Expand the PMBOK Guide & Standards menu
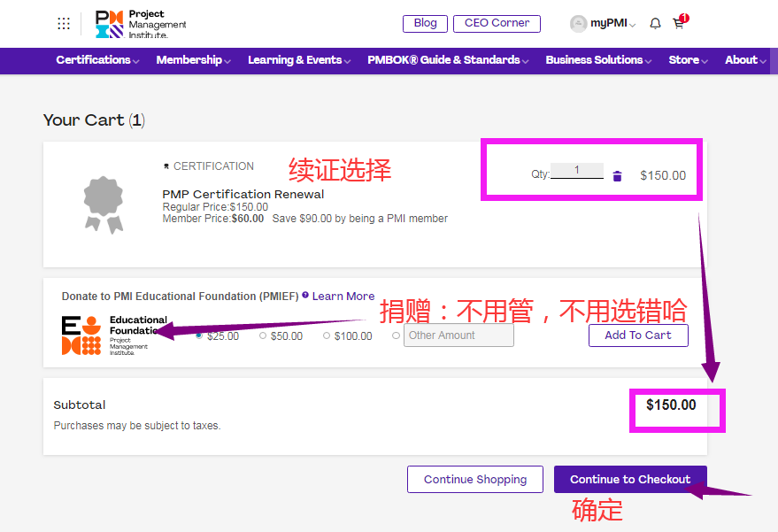Image resolution: width=778 pixels, height=532 pixels. pos(448,60)
